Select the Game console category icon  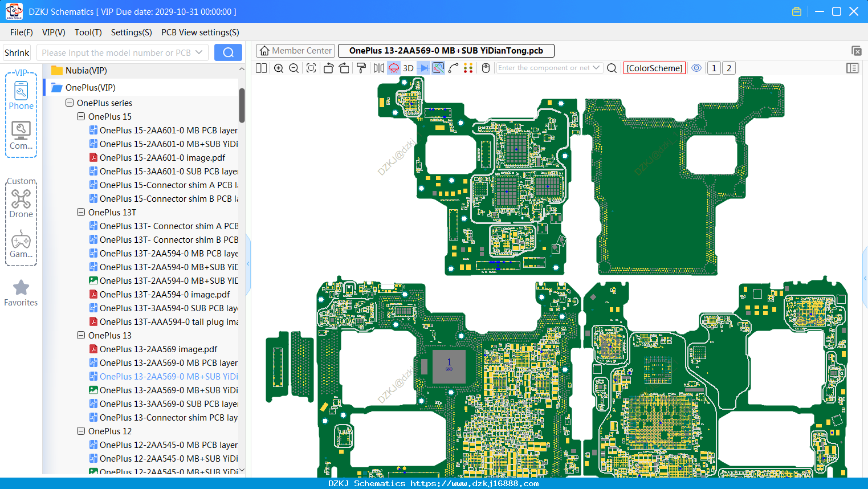(x=21, y=244)
